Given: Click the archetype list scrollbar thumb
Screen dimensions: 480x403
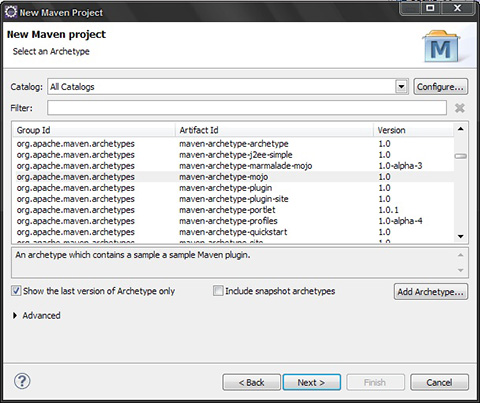Looking at the screenshot, I should [x=461, y=156].
